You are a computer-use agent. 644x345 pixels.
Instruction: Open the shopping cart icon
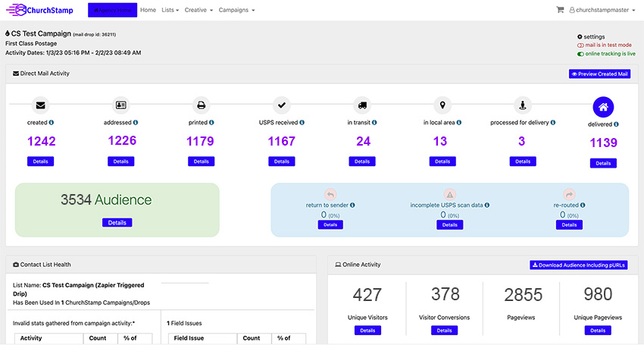[560, 10]
